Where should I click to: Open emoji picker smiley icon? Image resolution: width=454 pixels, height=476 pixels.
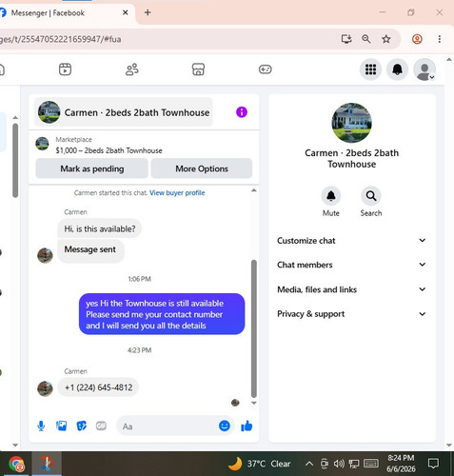[225, 426]
